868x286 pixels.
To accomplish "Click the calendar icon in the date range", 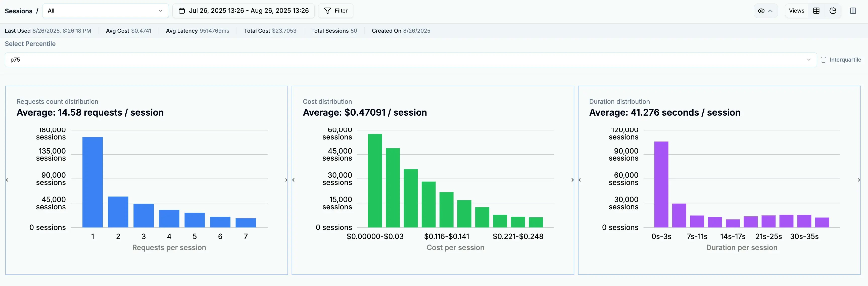I will pos(182,11).
